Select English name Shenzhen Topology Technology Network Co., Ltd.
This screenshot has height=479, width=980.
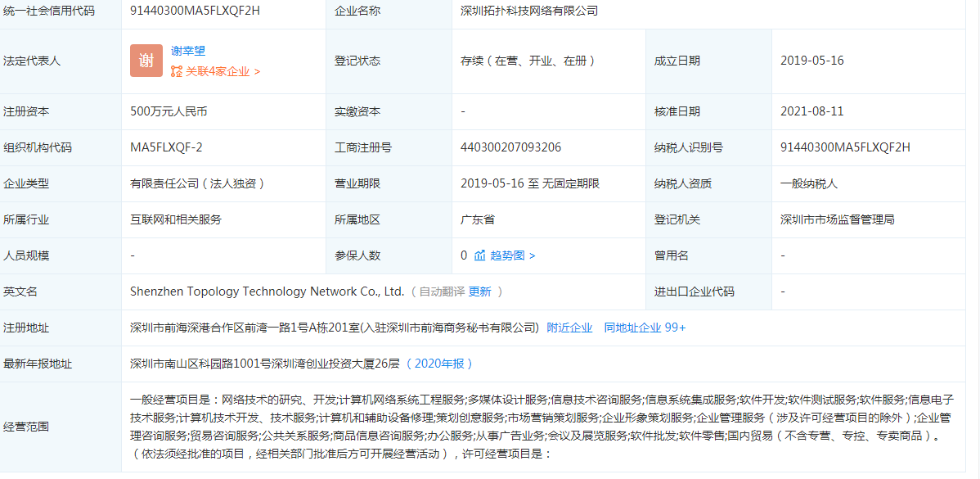click(x=267, y=291)
